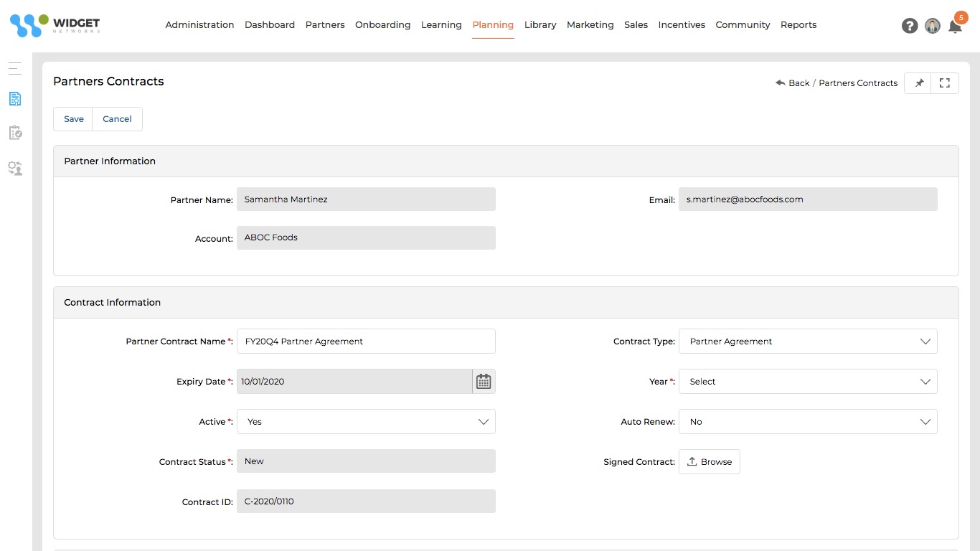Open the Learning menu

(x=441, y=25)
